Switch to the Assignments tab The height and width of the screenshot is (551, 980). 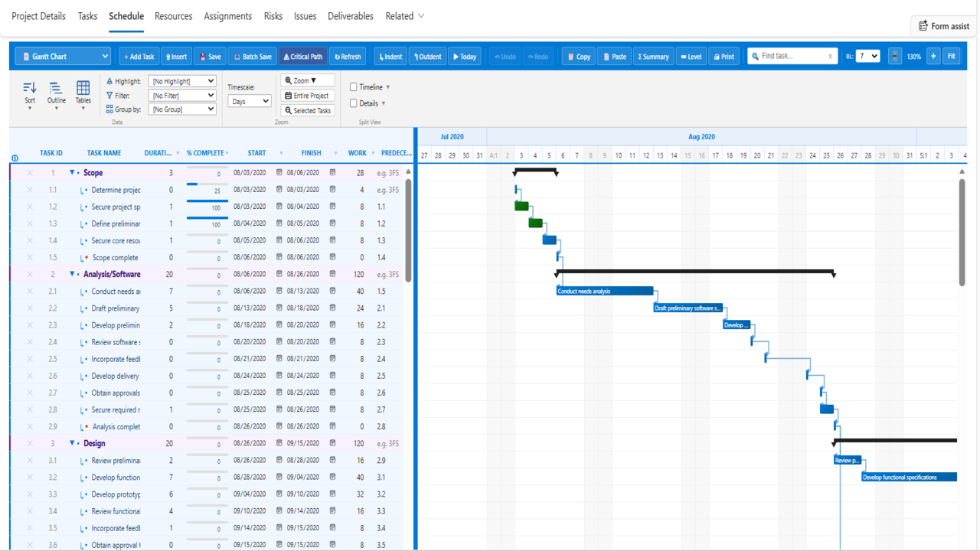227,16
